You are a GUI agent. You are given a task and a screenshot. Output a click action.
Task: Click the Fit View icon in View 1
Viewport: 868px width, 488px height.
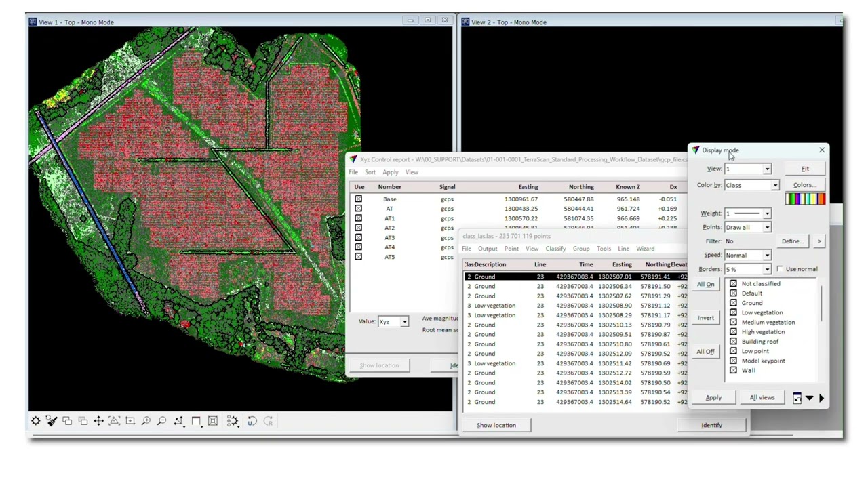pyautogui.click(x=114, y=421)
